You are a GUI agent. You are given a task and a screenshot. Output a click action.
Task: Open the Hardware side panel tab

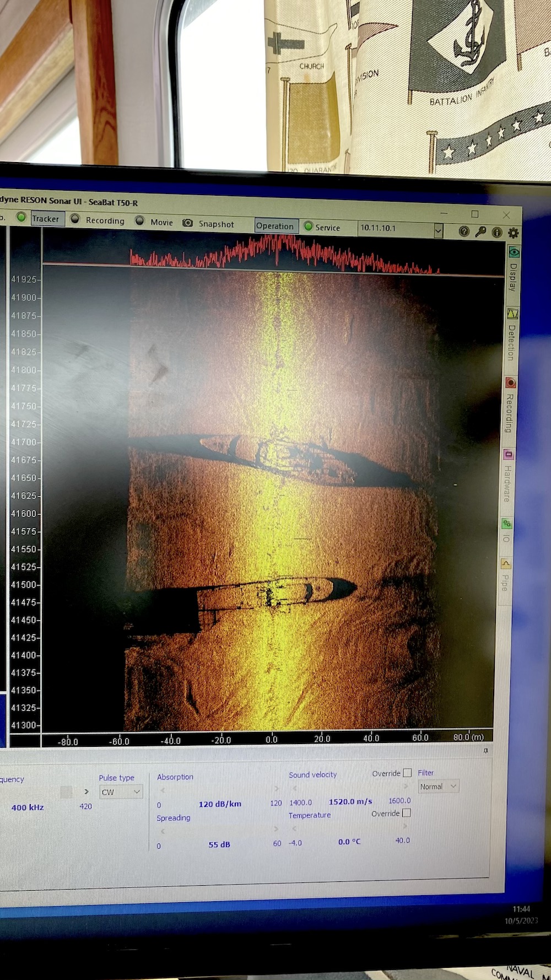pos(508,476)
